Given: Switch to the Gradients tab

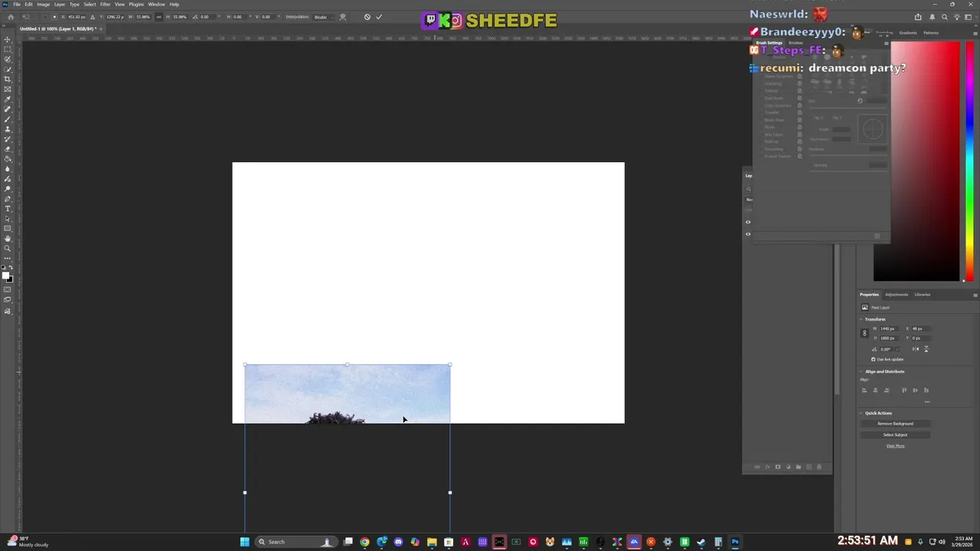Looking at the screenshot, I should 908,33.
